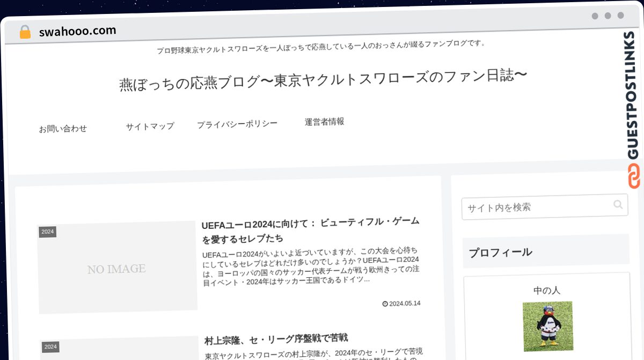Open the 運営者情報 menu item
Viewport: 644px width, 360px height.
pos(324,121)
